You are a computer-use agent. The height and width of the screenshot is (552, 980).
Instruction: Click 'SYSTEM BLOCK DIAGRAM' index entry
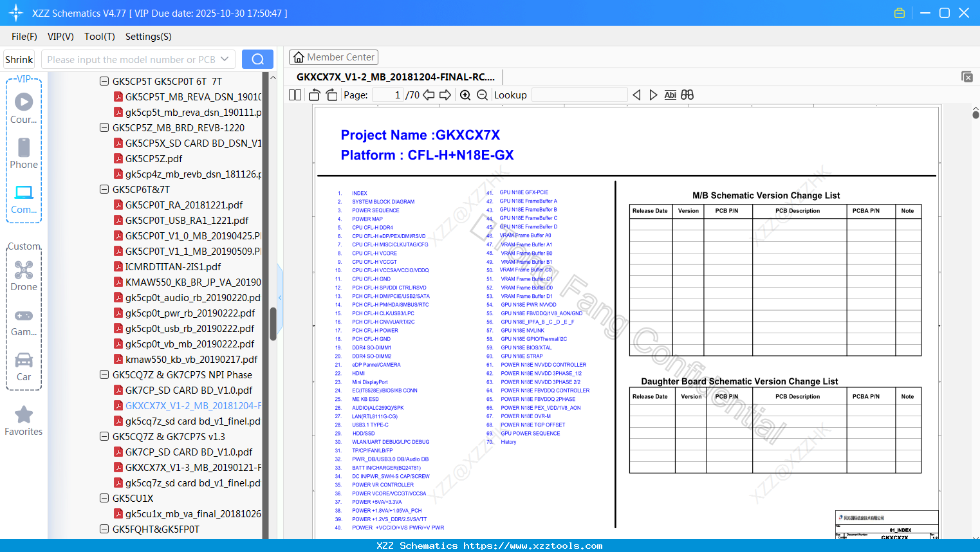point(383,202)
